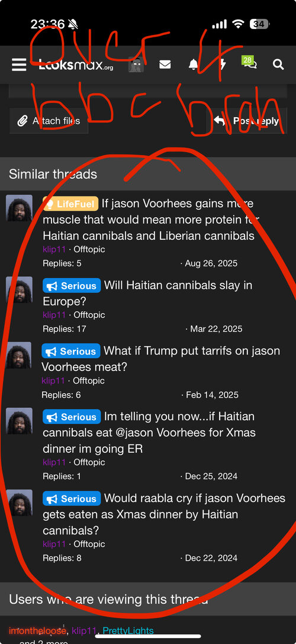Screen dimensions: 296x644
Task: Open account avatar in header
Action: pos(136,65)
